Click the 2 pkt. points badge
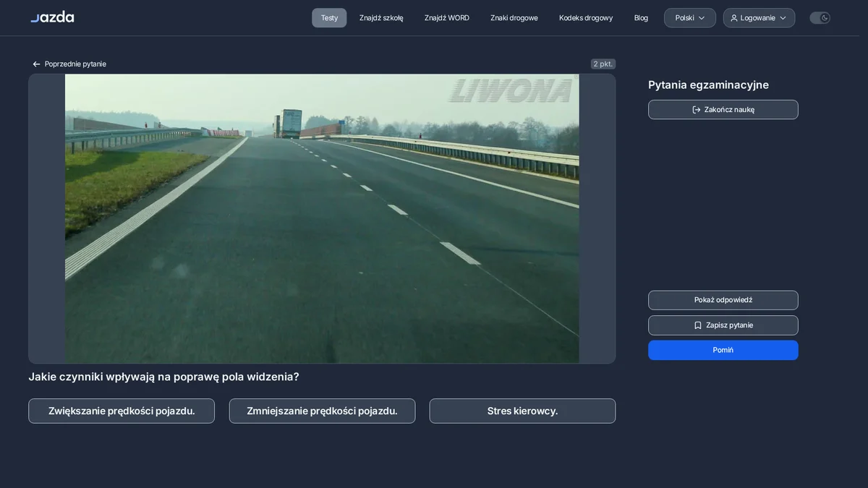This screenshot has width=868, height=488. coord(603,64)
